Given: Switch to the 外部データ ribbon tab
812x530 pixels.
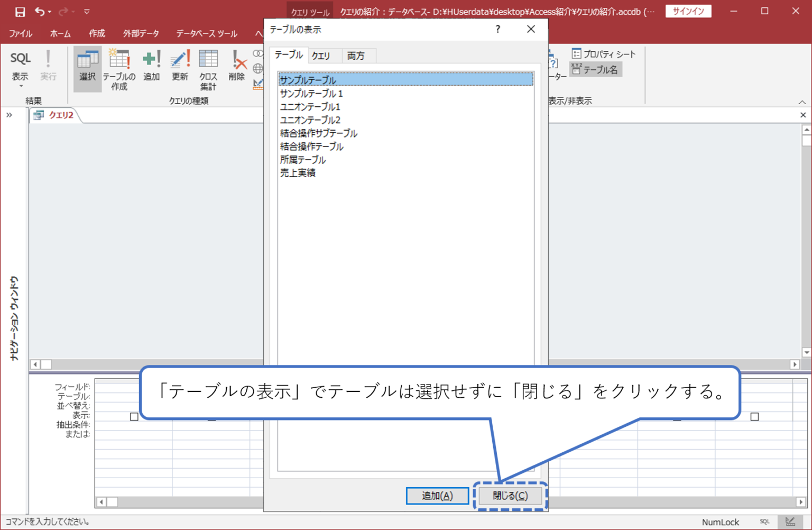Looking at the screenshot, I should tap(141, 33).
